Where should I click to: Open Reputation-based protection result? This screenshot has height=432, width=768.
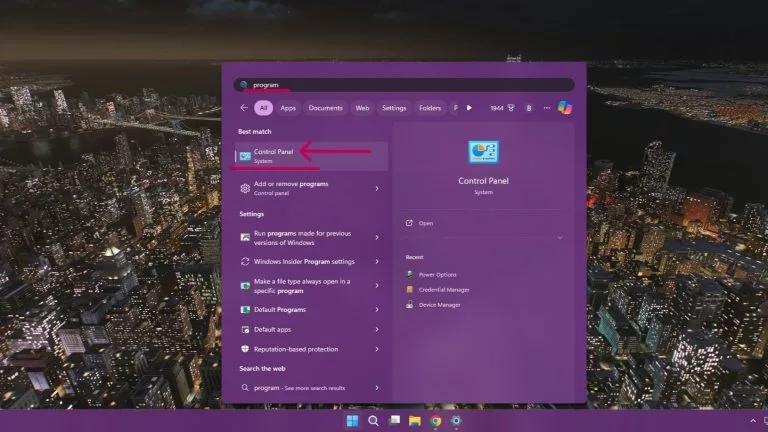click(305, 349)
